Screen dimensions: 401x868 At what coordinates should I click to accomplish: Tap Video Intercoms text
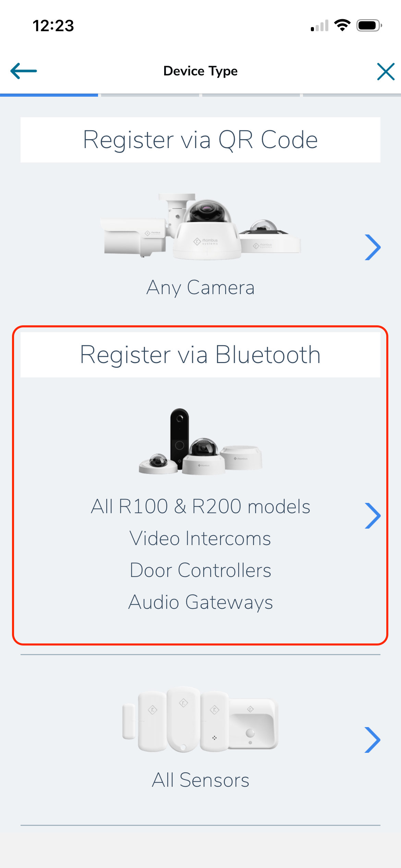pos(200,538)
